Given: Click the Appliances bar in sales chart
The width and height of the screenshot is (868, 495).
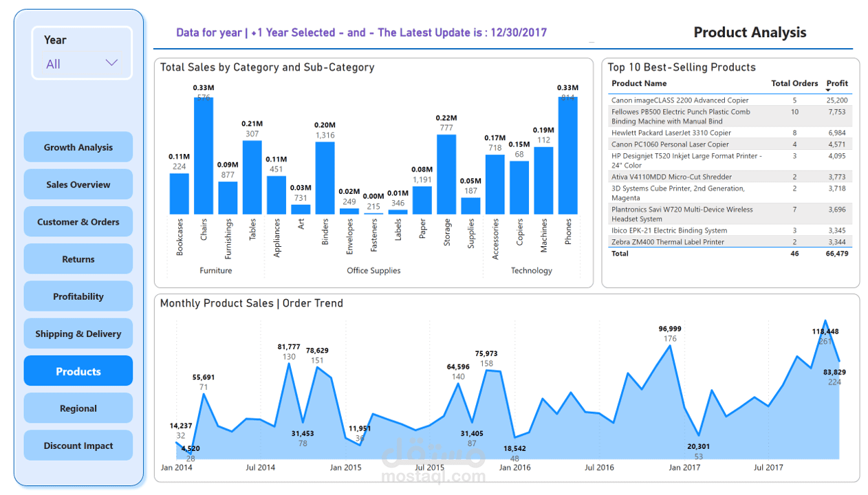Looking at the screenshot, I should (276, 195).
